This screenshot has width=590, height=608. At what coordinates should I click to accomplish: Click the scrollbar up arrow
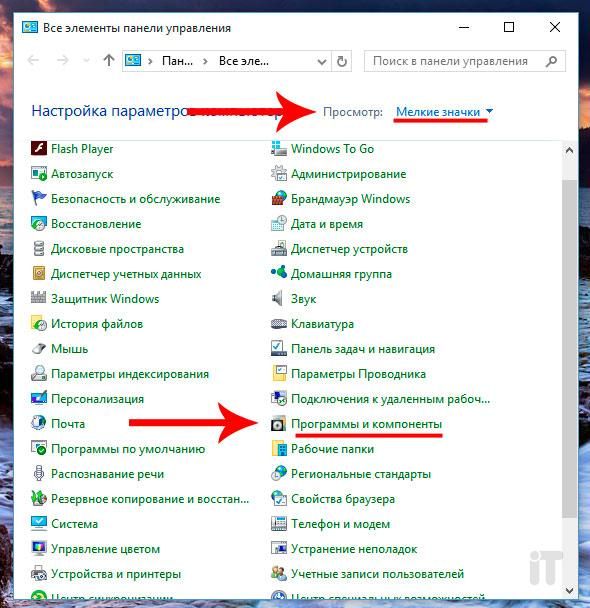(x=569, y=150)
